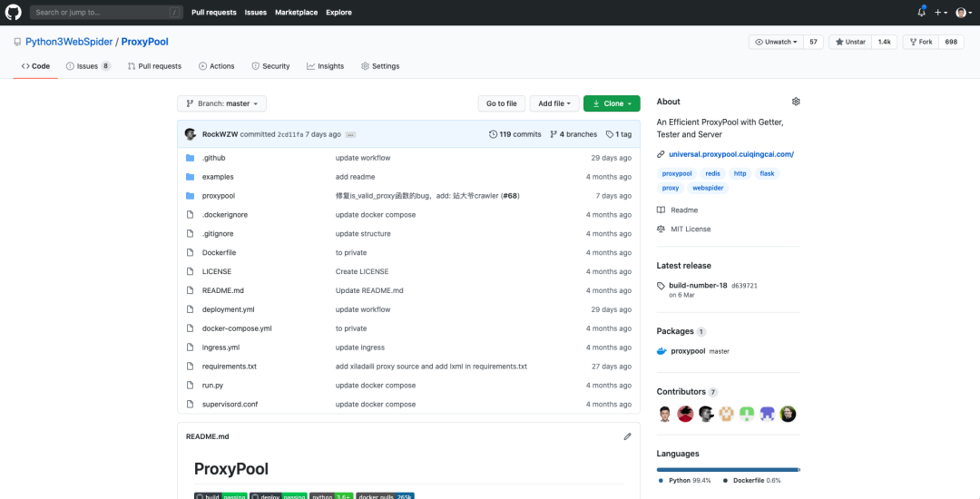Screen dimensions: 980x499
Task: Expand the Add file dropdown
Action: point(554,103)
